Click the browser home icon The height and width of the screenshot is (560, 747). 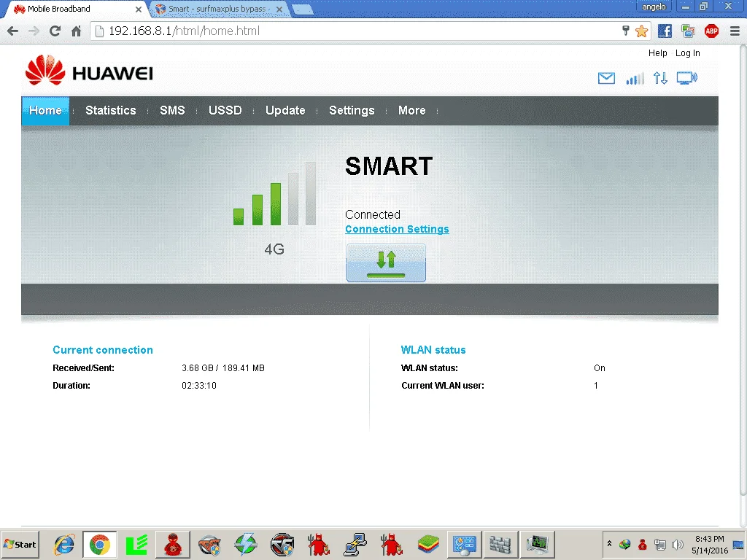click(76, 31)
